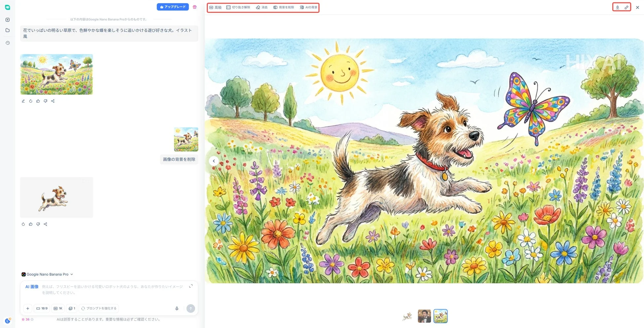Viewport: 644px width, 328px height.
Task: Start a new chat from the sidebar
Action: click(x=7, y=19)
